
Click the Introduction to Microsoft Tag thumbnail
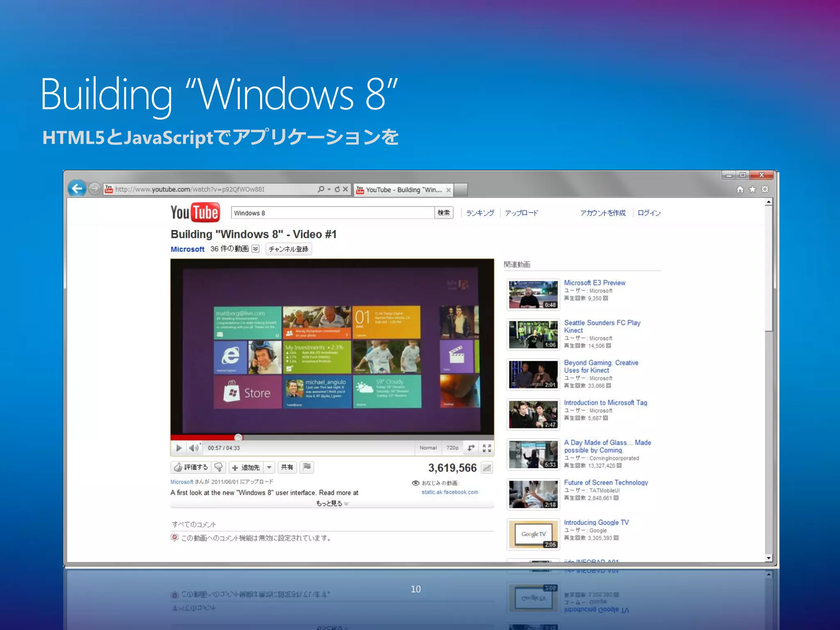533,414
